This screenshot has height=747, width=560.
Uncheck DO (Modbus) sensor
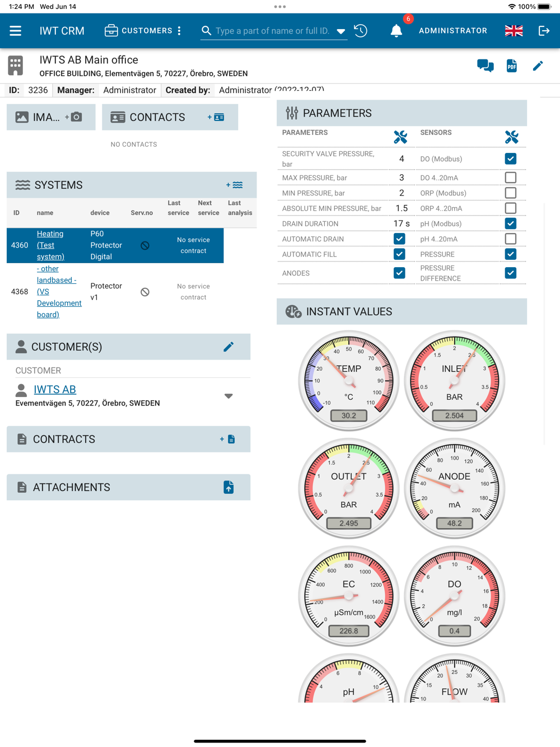511,159
